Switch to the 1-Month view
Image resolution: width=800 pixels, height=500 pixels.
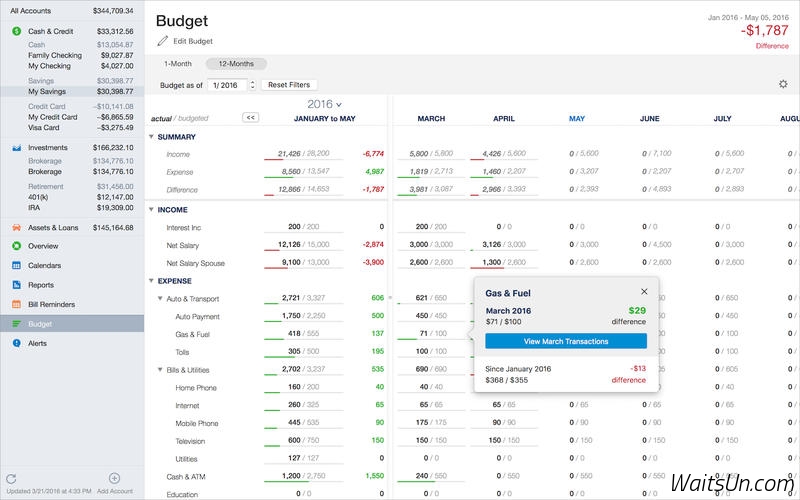pyautogui.click(x=177, y=64)
